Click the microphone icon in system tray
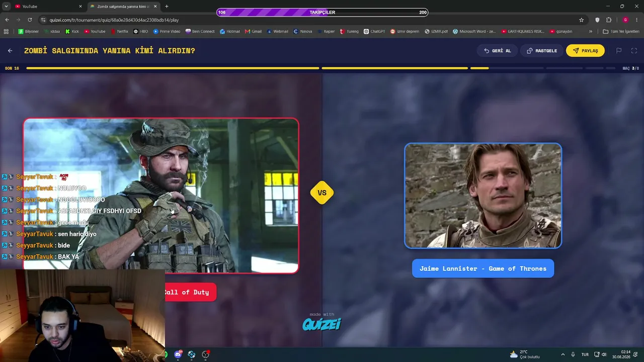 coord(574,354)
